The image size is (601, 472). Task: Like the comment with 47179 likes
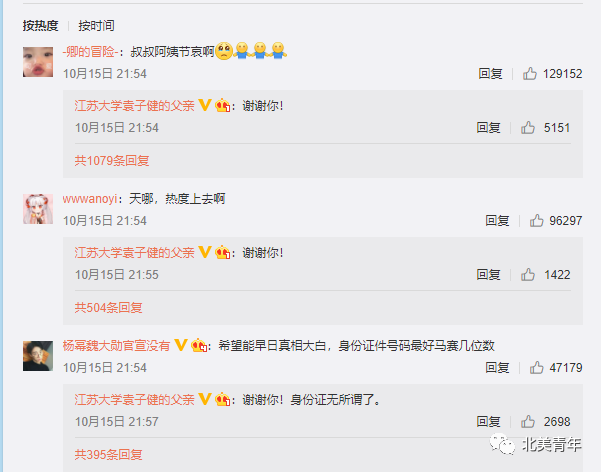tap(537, 367)
